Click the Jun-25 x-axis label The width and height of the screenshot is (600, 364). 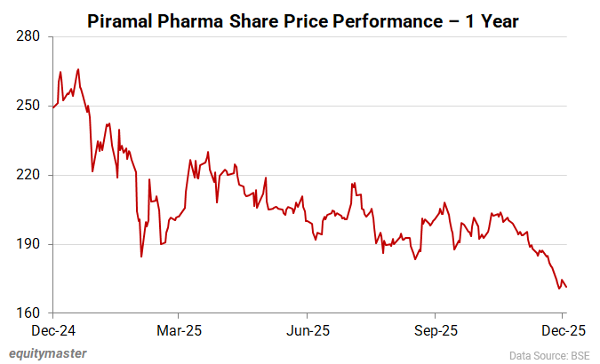pyautogui.click(x=307, y=330)
